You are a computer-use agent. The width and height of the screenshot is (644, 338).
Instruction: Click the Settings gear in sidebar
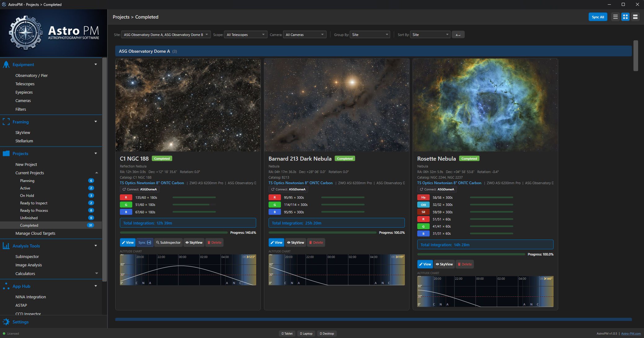pyautogui.click(x=6, y=322)
